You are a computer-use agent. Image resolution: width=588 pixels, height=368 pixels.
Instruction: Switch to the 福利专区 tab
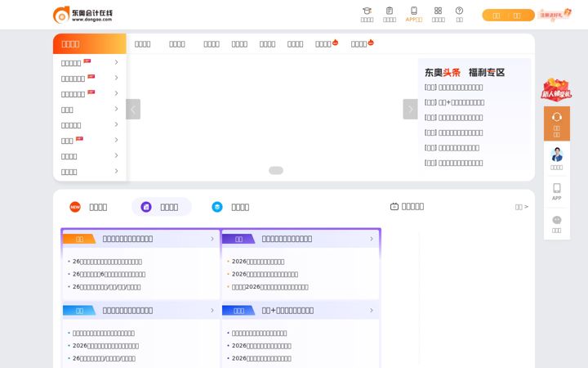(487, 73)
